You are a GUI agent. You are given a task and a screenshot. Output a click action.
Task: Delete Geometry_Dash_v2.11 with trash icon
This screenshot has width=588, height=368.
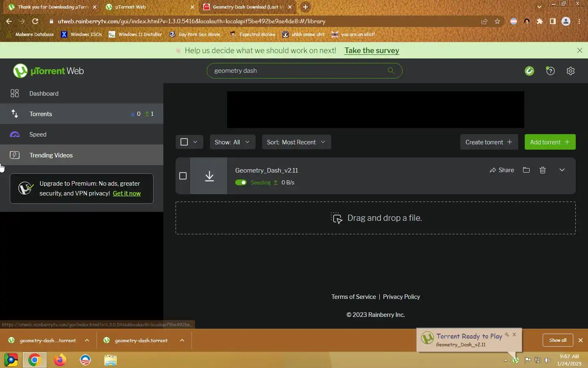543,170
